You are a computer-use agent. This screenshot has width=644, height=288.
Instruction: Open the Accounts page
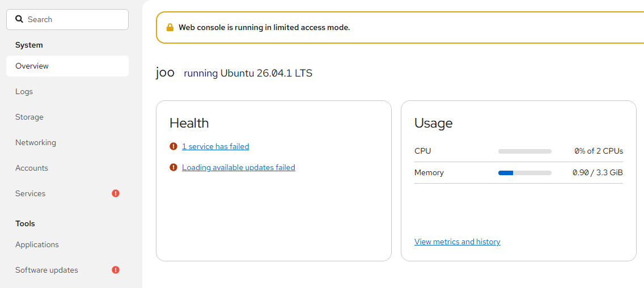[x=67, y=168]
